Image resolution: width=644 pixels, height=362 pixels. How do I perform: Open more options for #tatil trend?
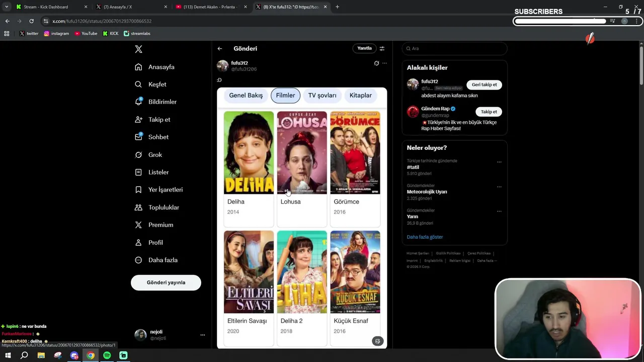click(499, 162)
